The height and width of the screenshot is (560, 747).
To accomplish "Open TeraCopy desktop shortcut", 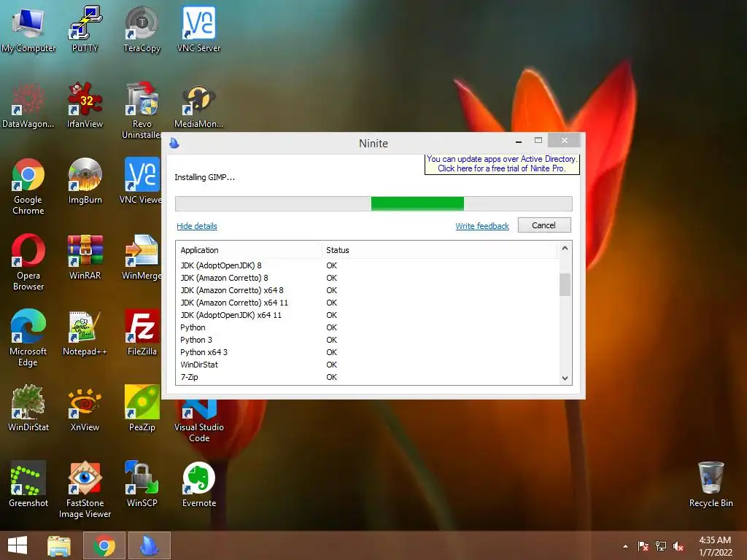I will click(142, 29).
